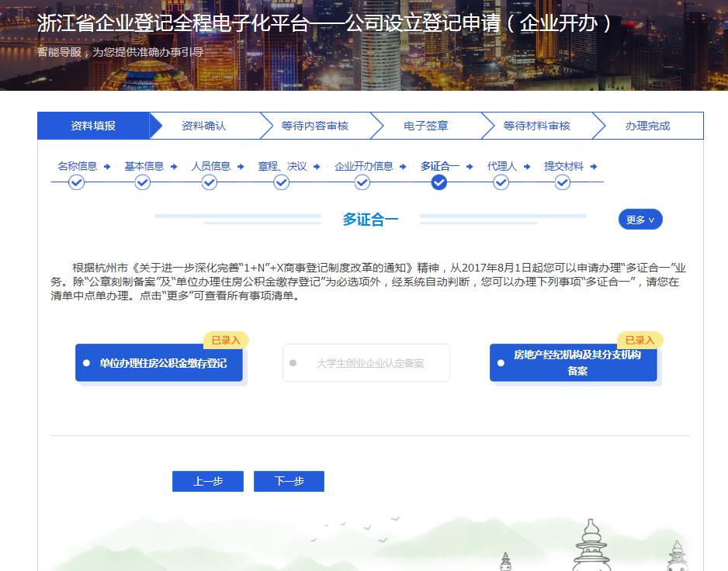Click the checkmark icon under 企业开办信息

click(362, 182)
